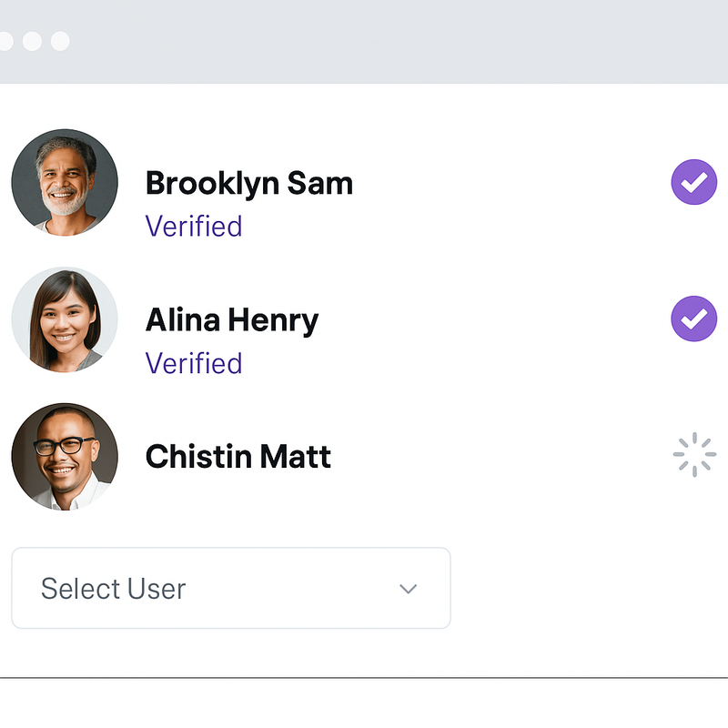
Task: Open Brooklyn Sam's profile photo
Action: [65, 183]
